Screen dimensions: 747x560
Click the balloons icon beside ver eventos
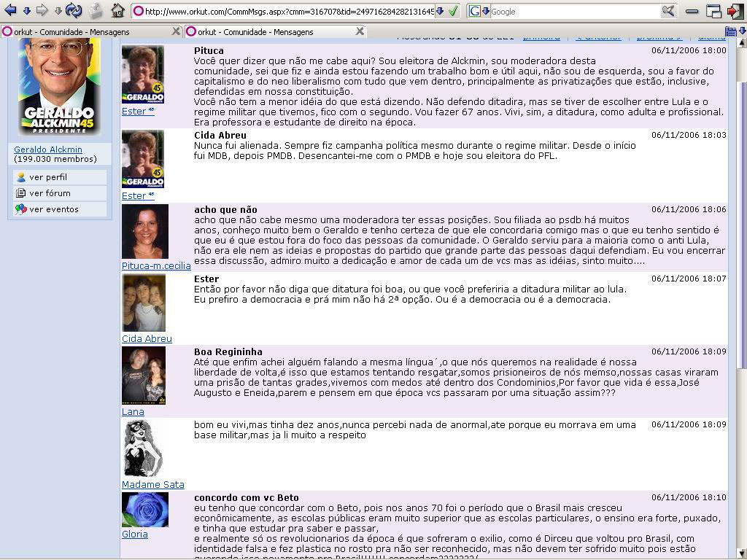pos(20,209)
